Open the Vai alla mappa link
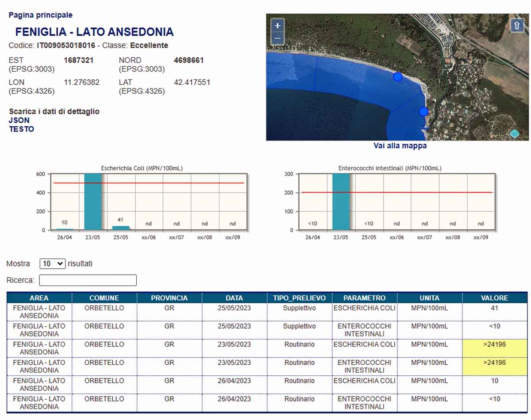The width and height of the screenshot is (531, 420). point(400,146)
